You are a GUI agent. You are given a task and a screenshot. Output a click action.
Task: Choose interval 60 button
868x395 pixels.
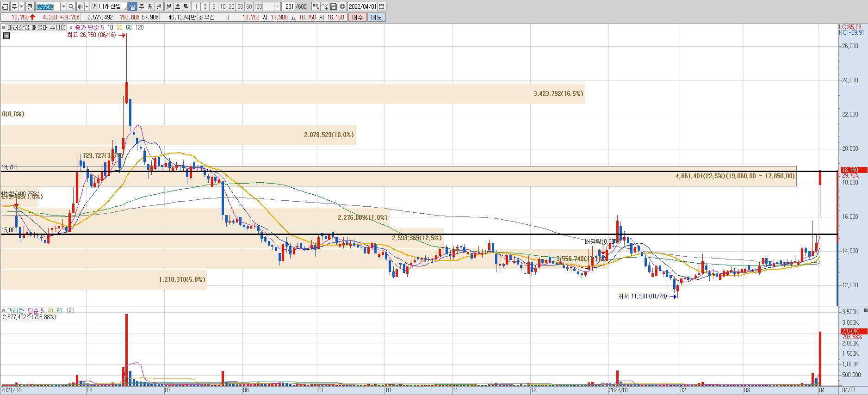249,6
